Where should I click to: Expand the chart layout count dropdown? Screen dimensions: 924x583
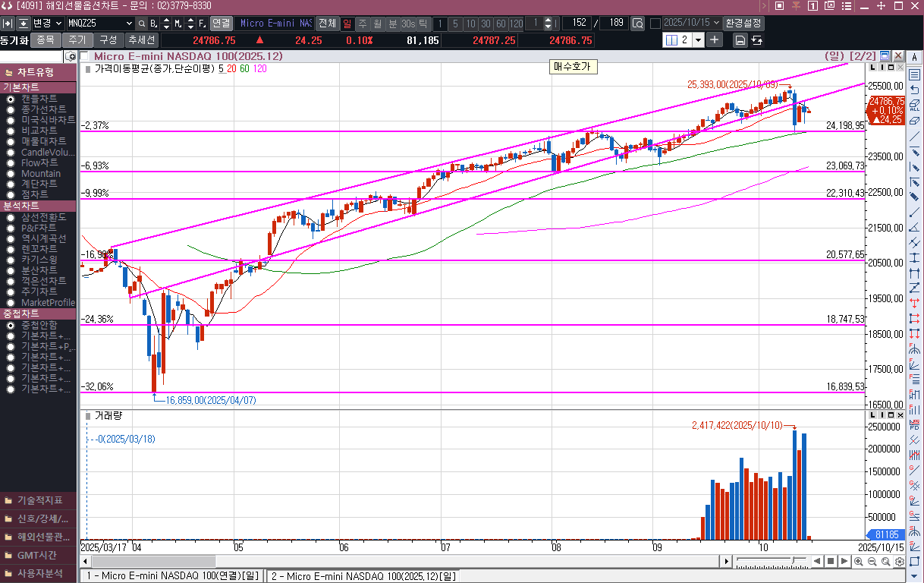pyautogui.click(x=698, y=40)
